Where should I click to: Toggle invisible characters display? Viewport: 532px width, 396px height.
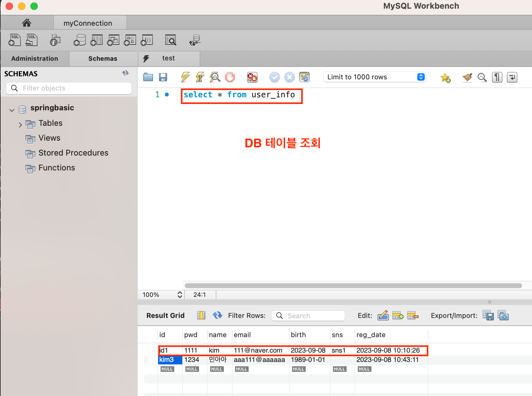click(x=497, y=77)
